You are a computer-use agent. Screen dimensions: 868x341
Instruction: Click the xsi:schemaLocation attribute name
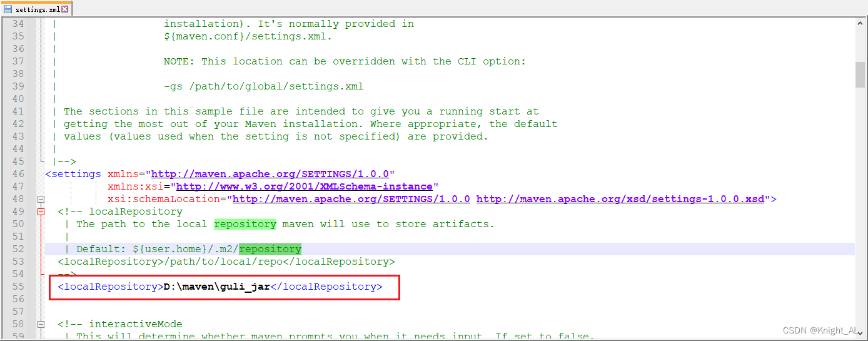tap(164, 199)
